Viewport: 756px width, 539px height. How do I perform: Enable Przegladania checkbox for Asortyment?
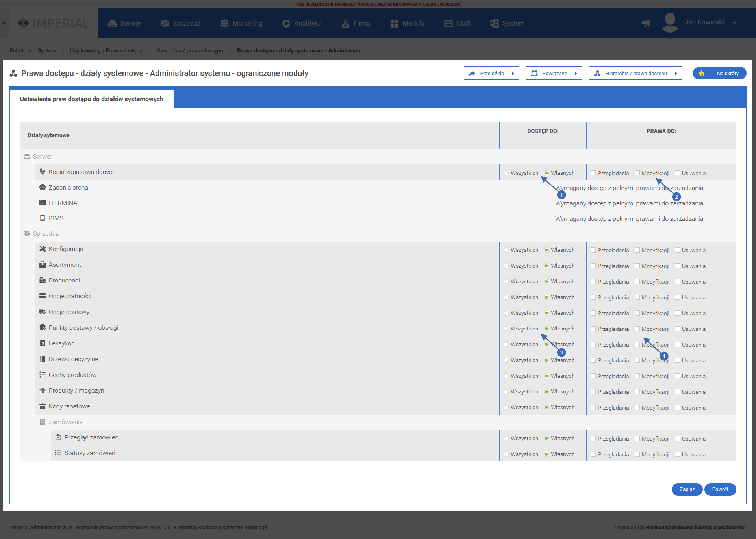(593, 266)
